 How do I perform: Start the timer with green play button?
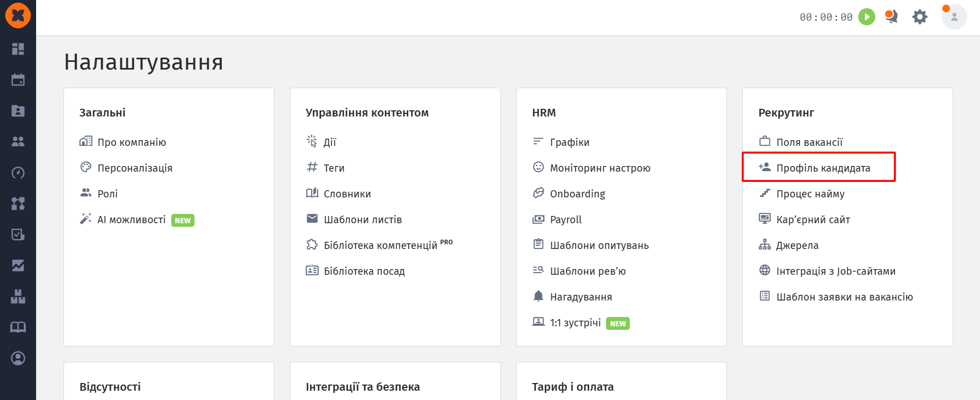tap(867, 17)
